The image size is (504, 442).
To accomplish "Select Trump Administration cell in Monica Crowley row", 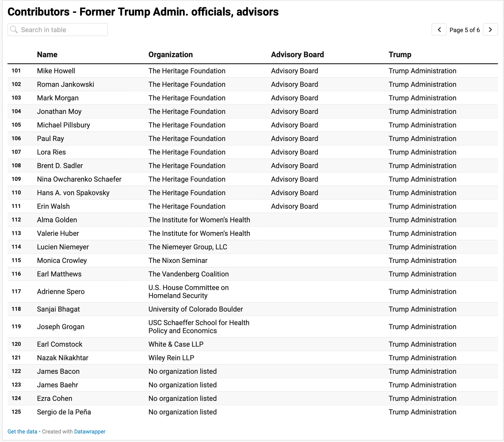I will coord(423,260).
